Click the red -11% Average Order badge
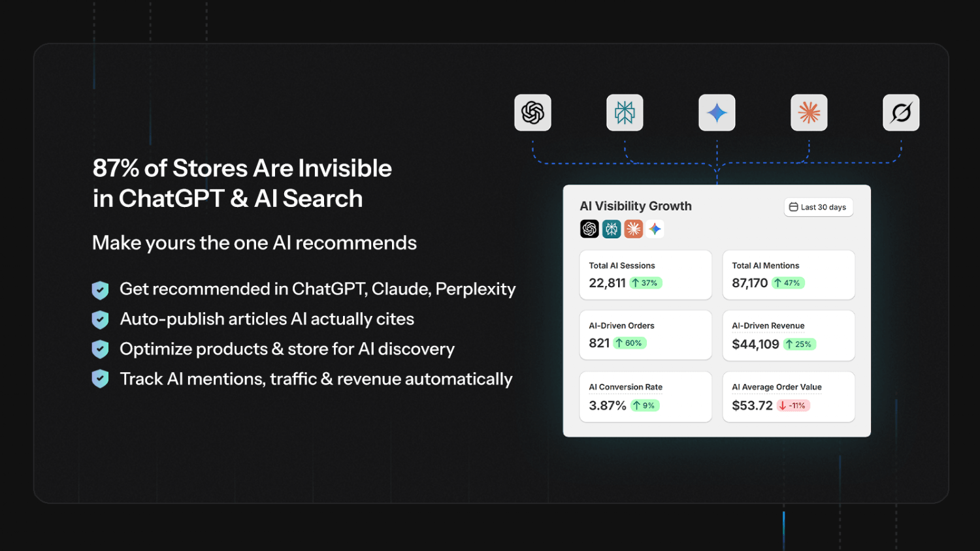This screenshot has width=980, height=551. (x=793, y=405)
